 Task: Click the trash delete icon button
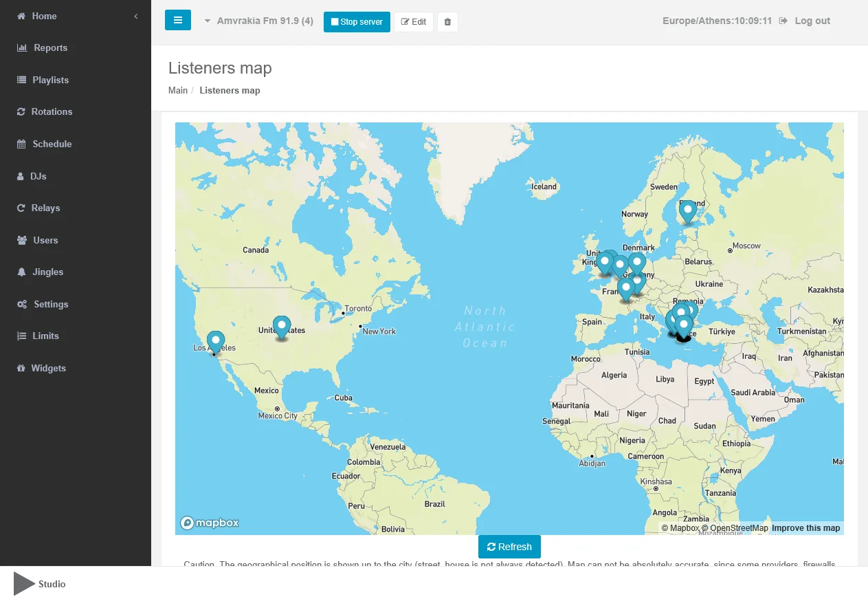[x=447, y=22]
